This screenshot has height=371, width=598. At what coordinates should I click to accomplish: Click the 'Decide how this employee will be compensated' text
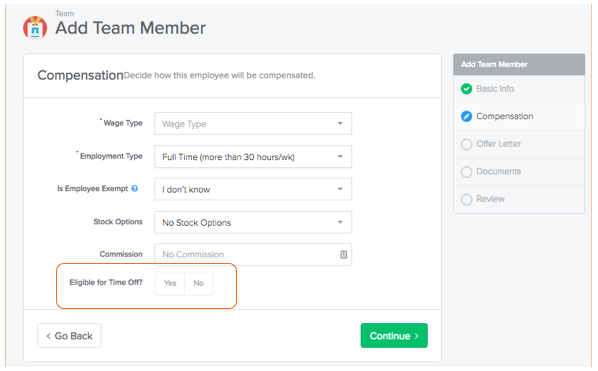coord(219,75)
